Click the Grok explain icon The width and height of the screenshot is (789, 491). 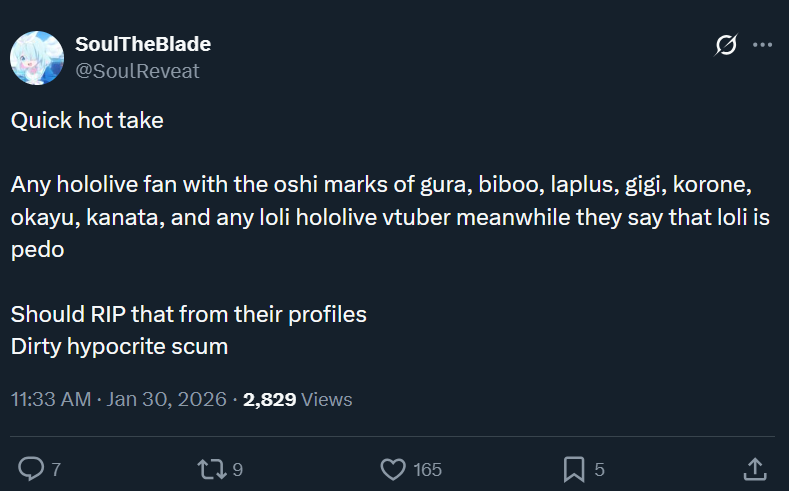point(726,45)
